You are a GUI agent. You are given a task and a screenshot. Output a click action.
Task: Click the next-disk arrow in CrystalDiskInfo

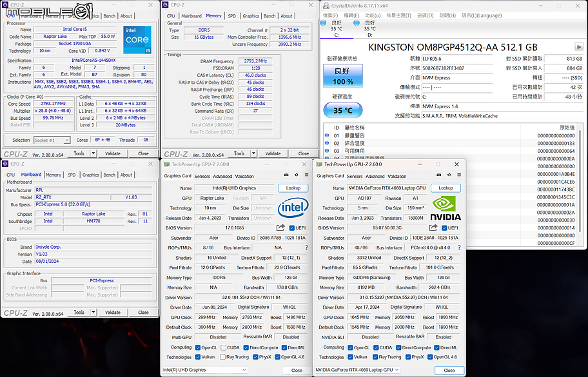pos(579,47)
